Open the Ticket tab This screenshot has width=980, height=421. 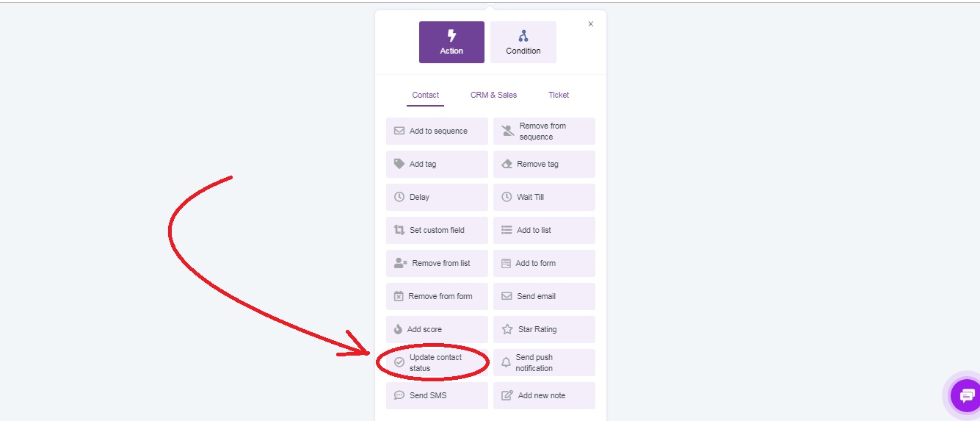pyautogui.click(x=559, y=95)
